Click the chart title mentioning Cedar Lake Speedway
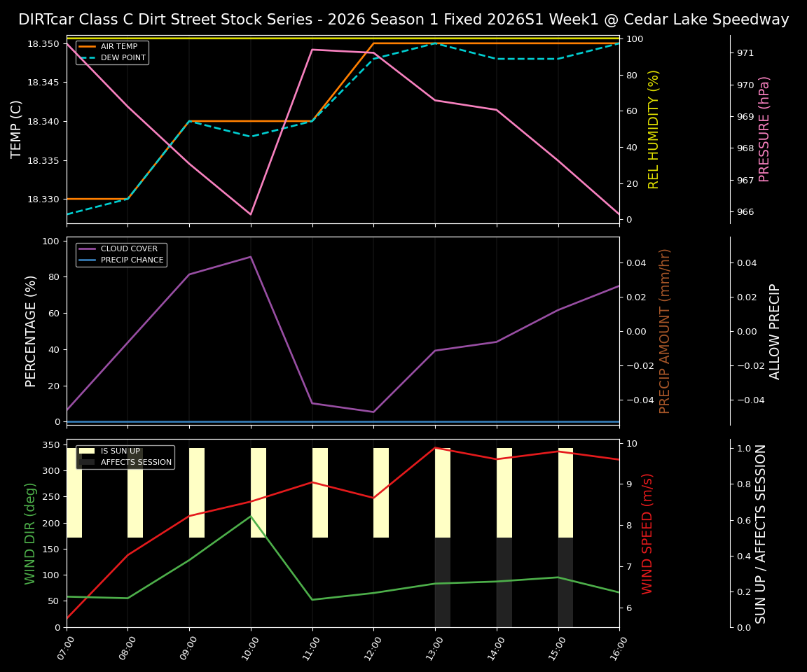The height and width of the screenshot is (672, 807). [403, 19]
